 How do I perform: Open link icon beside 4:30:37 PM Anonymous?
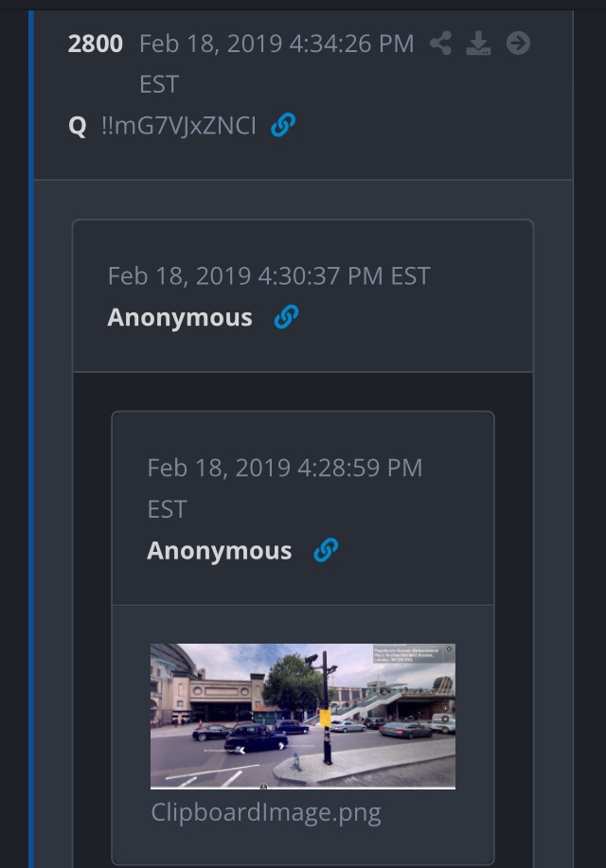(286, 317)
